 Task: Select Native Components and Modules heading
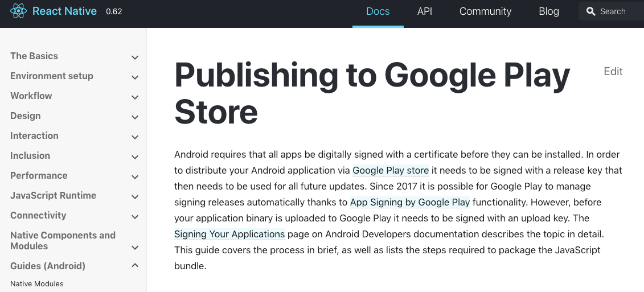pos(63,241)
